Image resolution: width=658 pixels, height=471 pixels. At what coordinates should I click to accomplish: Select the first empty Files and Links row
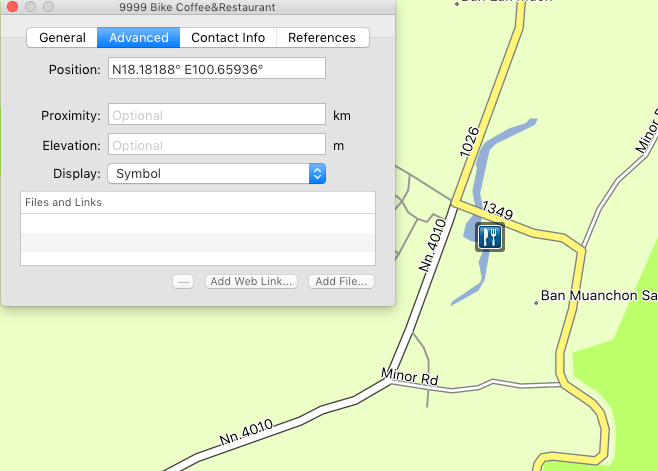(198, 223)
